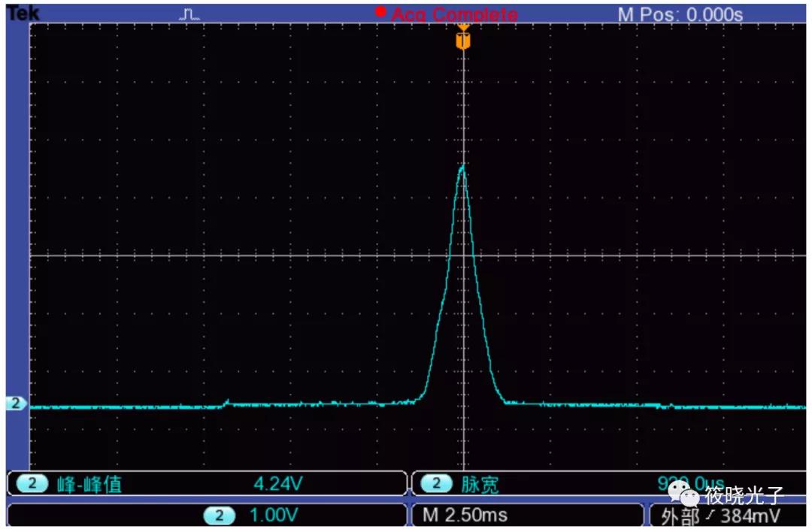Click the WeChat logo in the watermark

pos(684,494)
